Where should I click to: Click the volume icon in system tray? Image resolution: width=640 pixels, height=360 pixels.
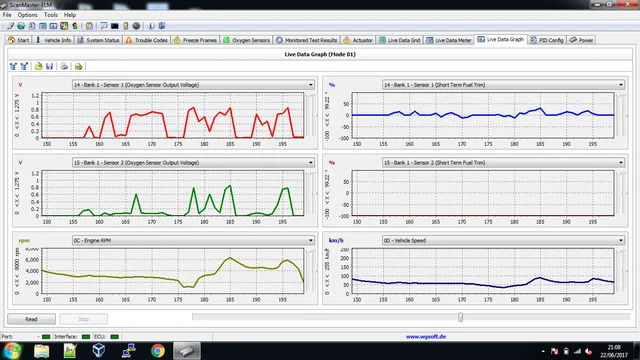[589, 351]
